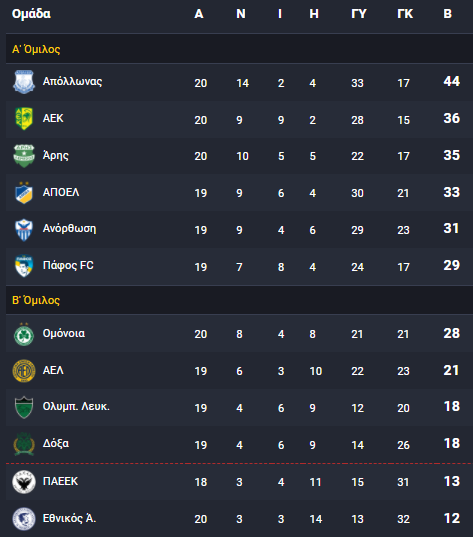The height and width of the screenshot is (538, 473).
Task: Click the ΠΑΕΕΚ black eagle logo
Action: [24, 482]
